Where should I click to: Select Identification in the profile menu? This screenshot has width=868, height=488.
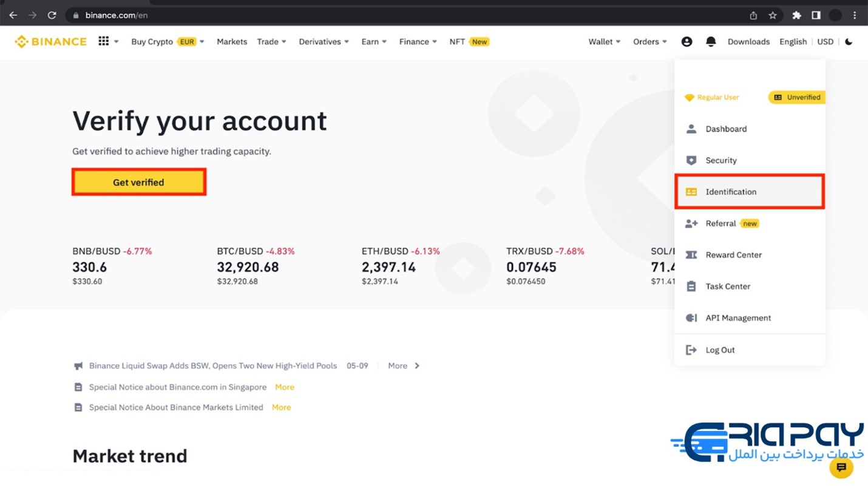750,192
